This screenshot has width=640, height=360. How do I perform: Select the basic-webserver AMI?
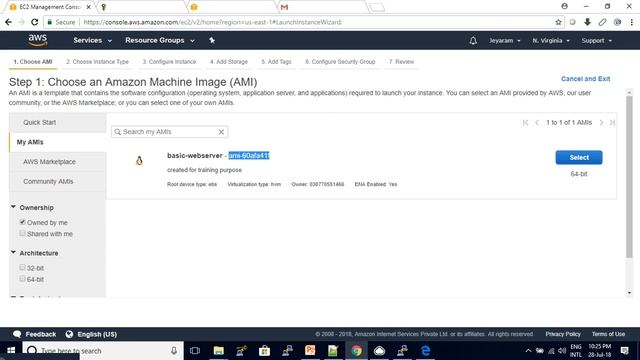579,157
